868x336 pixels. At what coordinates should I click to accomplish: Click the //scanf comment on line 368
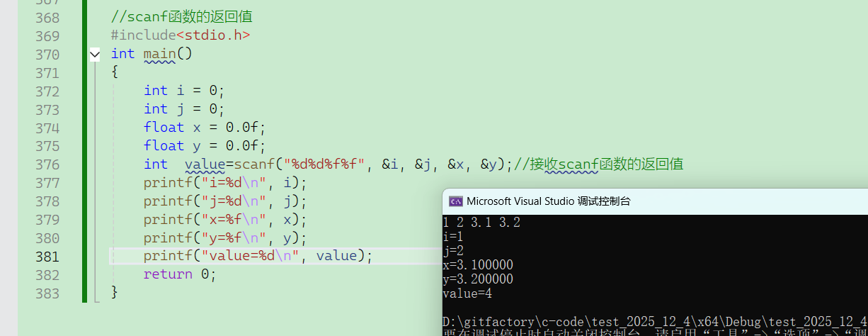coord(182,17)
